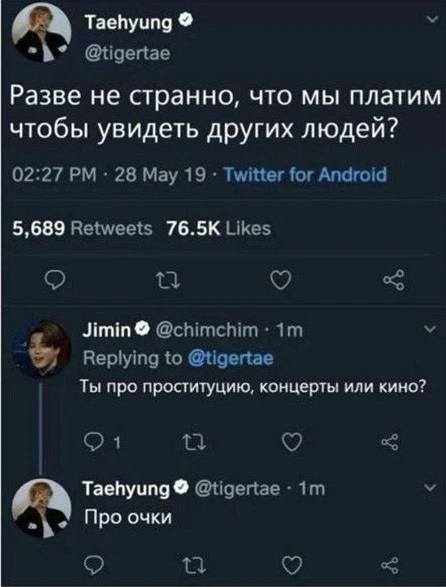
Task: Expand options chevron on the last Taehyung reply
Action: 431,487
